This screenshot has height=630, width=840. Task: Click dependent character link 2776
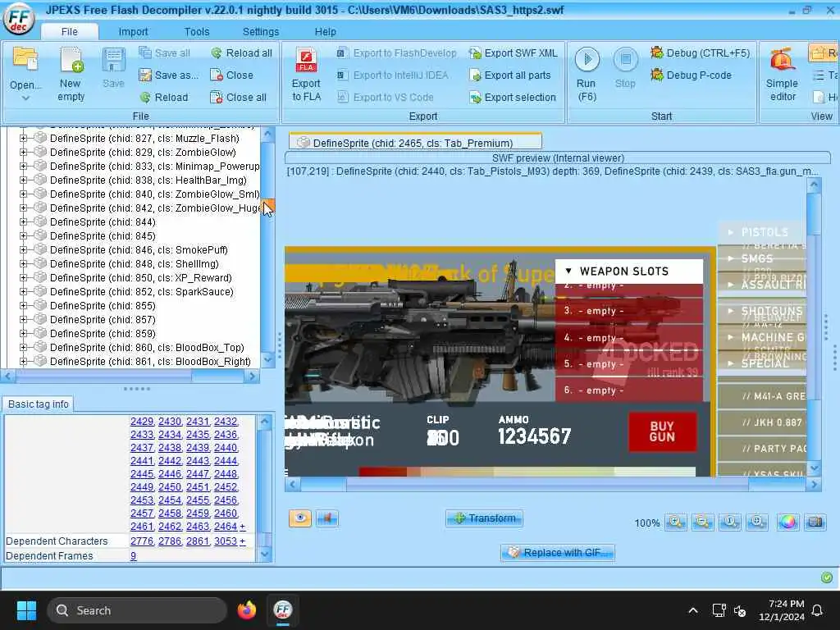(141, 541)
